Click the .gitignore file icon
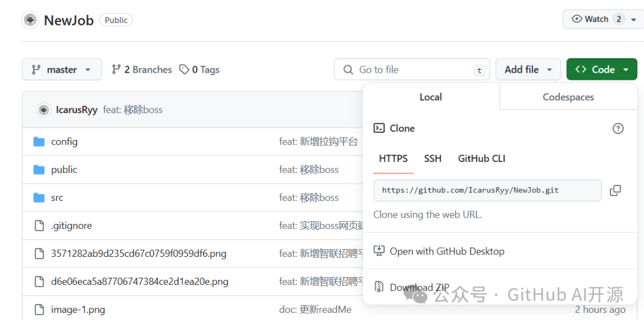Image resolution: width=644 pixels, height=320 pixels. (x=39, y=226)
